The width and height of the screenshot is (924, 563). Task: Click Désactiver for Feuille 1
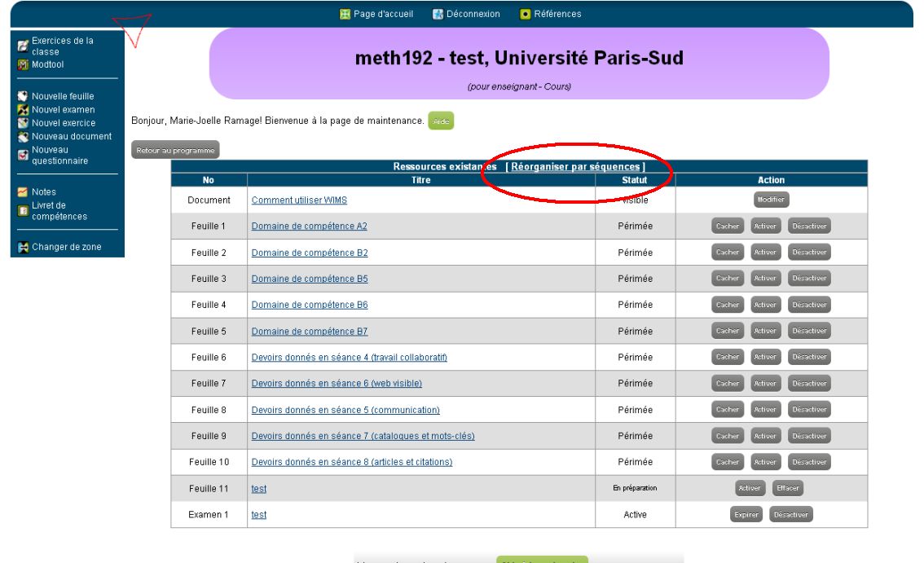809,227
